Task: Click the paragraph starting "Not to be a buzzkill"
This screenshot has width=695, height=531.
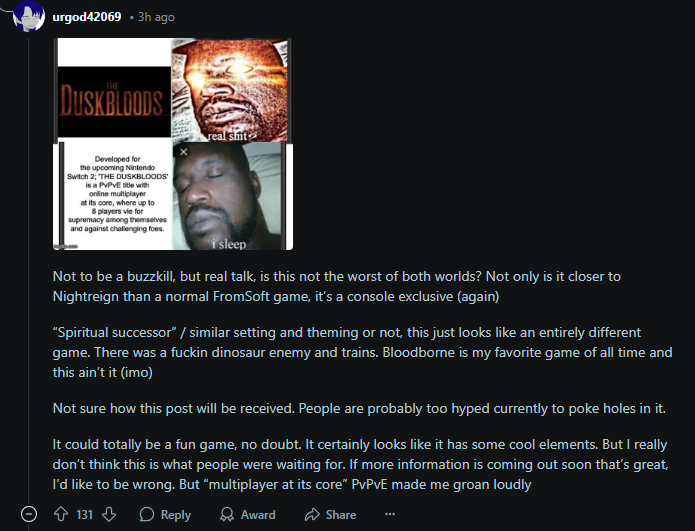Action: pyautogui.click(x=337, y=286)
